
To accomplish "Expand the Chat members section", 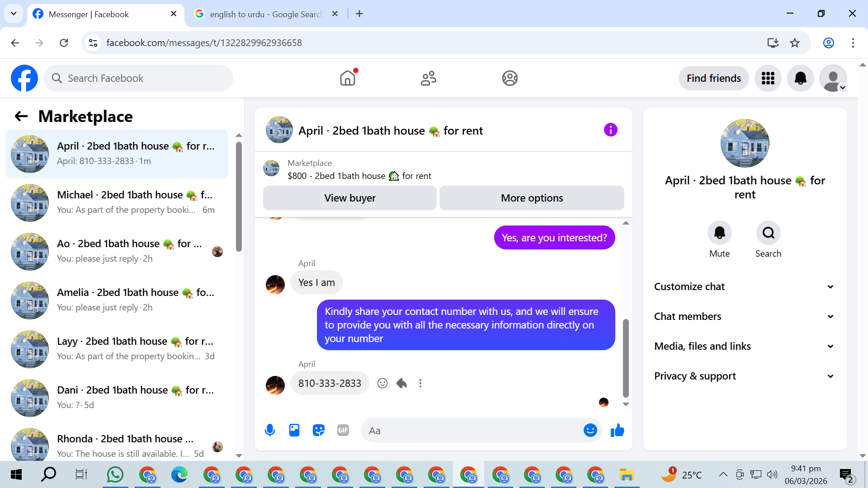I will coord(744,316).
